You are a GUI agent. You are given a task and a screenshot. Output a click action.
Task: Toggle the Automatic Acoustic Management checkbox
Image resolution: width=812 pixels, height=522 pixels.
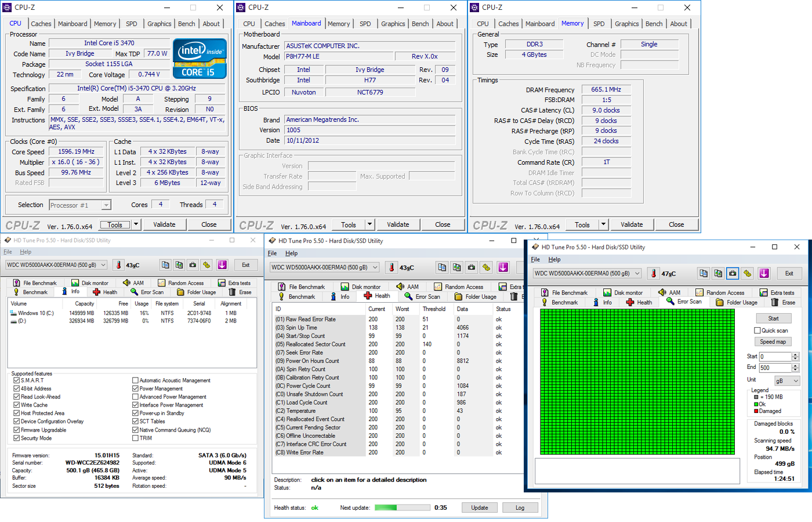point(135,380)
